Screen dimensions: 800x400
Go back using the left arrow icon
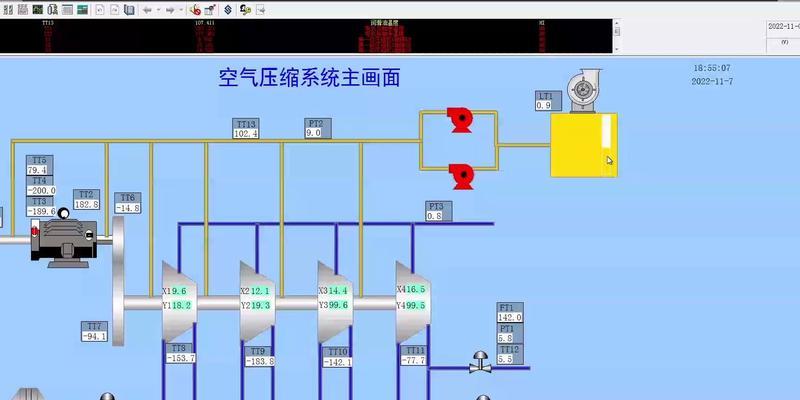coord(147,10)
